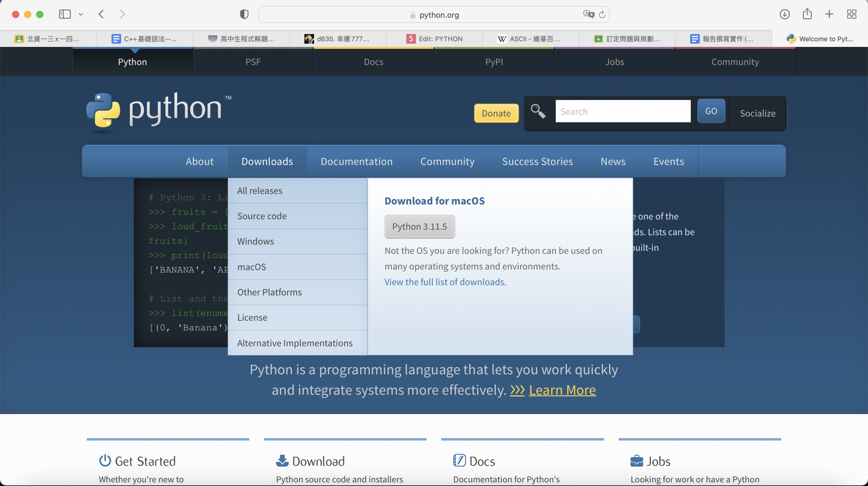Click the translate page icon
This screenshot has width=868, height=486.
point(588,14)
